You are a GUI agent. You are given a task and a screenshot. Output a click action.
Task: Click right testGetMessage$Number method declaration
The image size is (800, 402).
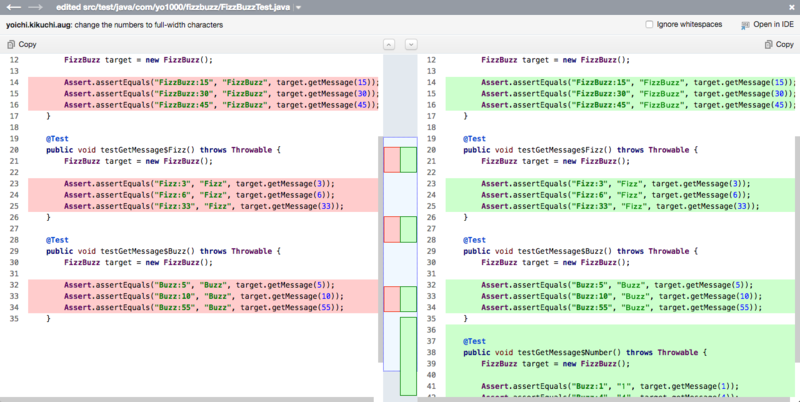[585, 353]
